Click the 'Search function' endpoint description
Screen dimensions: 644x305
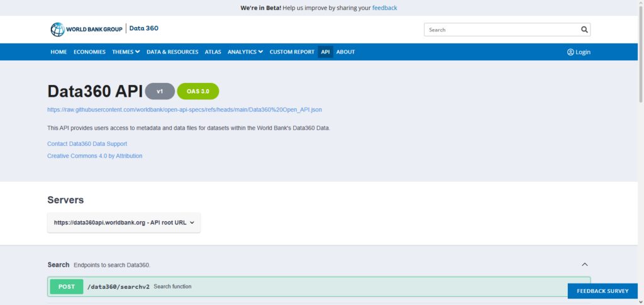(x=172, y=287)
